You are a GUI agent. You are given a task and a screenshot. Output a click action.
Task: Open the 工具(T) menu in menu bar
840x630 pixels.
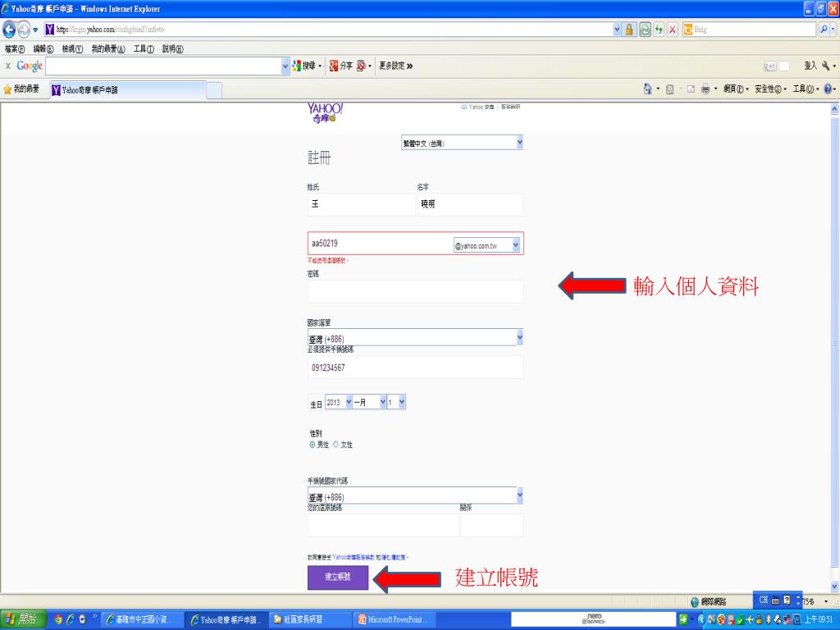point(144,49)
